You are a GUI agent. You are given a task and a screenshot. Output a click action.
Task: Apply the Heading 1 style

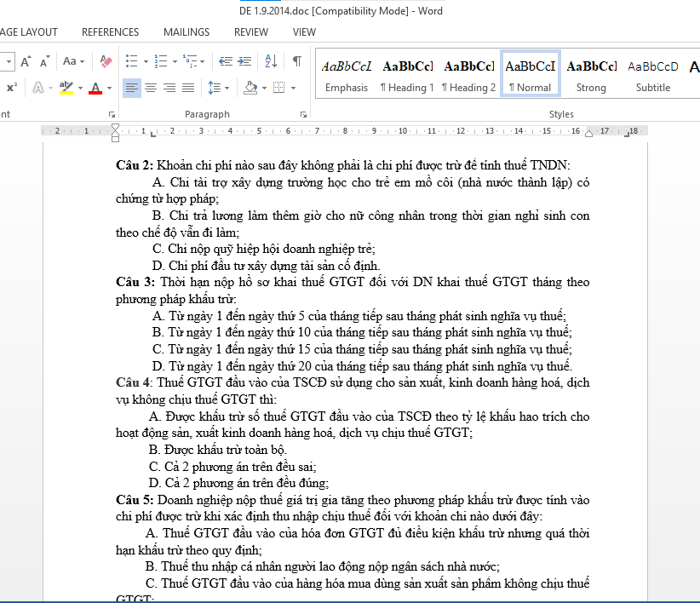pyautogui.click(x=408, y=73)
